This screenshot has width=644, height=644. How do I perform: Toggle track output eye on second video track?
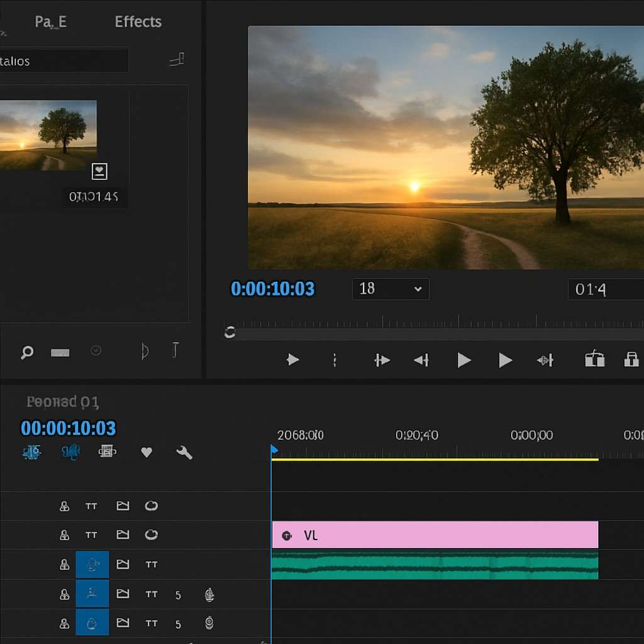[x=151, y=535]
